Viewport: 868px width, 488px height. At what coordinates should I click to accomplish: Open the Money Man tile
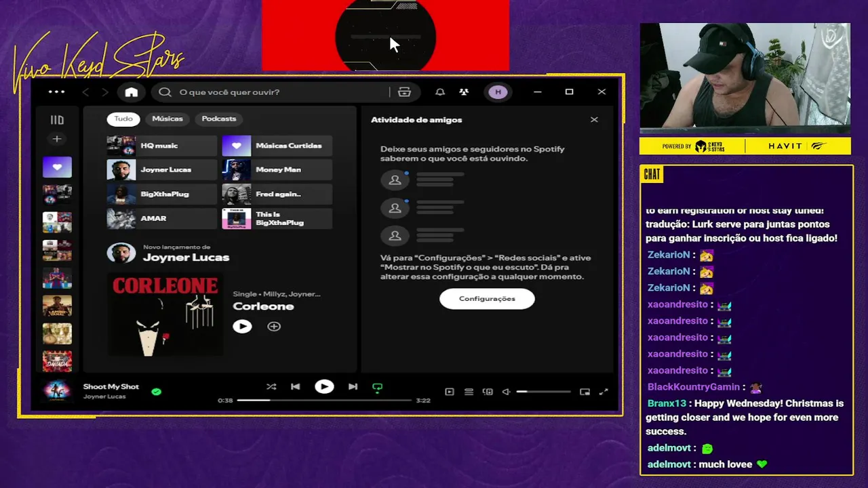pos(277,170)
